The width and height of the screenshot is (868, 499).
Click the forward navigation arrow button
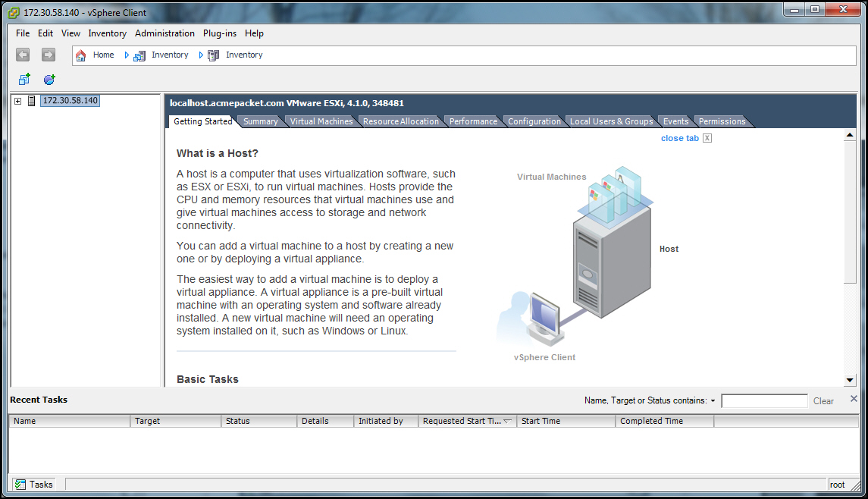49,55
